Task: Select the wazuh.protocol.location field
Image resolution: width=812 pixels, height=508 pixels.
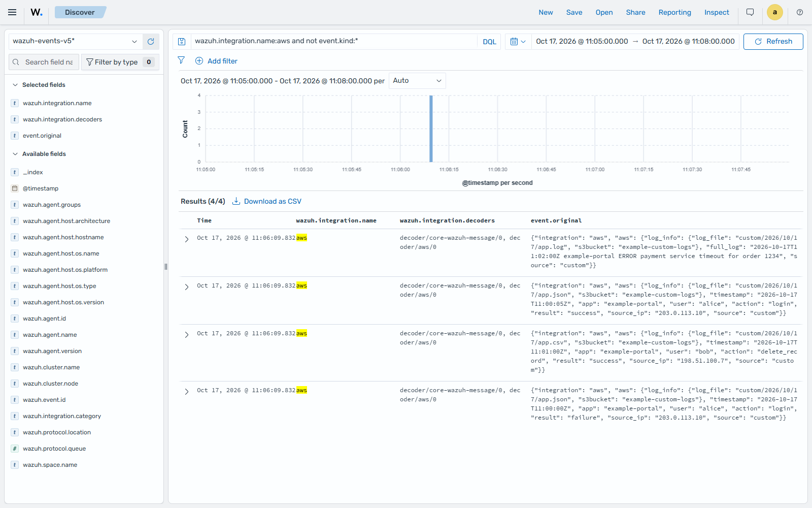Action: pyautogui.click(x=56, y=432)
